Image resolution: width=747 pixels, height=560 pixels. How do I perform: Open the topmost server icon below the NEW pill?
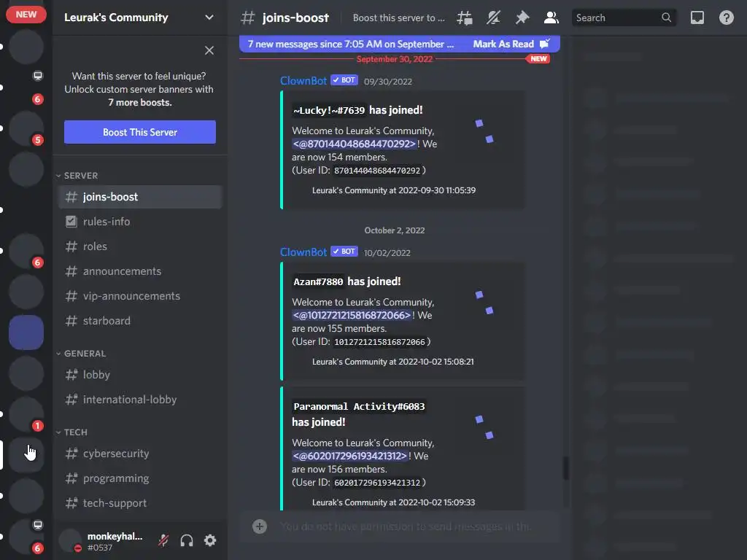(x=26, y=47)
